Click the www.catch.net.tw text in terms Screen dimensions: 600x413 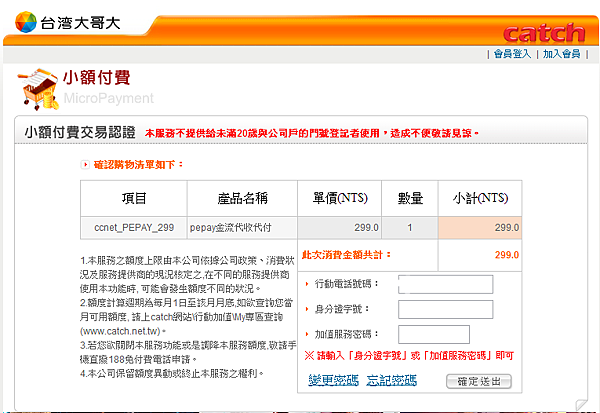(120, 331)
